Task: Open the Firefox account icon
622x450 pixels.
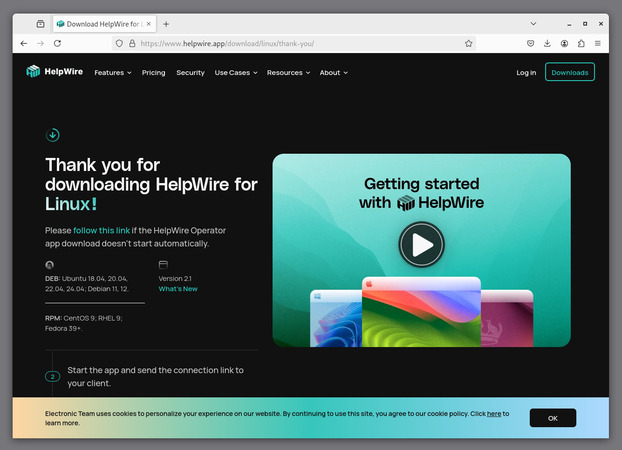Action: [564, 43]
